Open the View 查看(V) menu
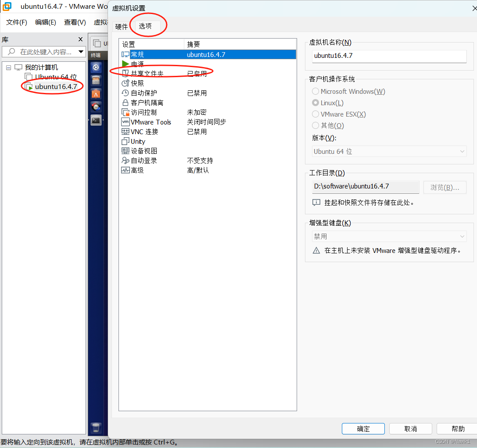This screenshot has width=477, height=448. point(75,22)
